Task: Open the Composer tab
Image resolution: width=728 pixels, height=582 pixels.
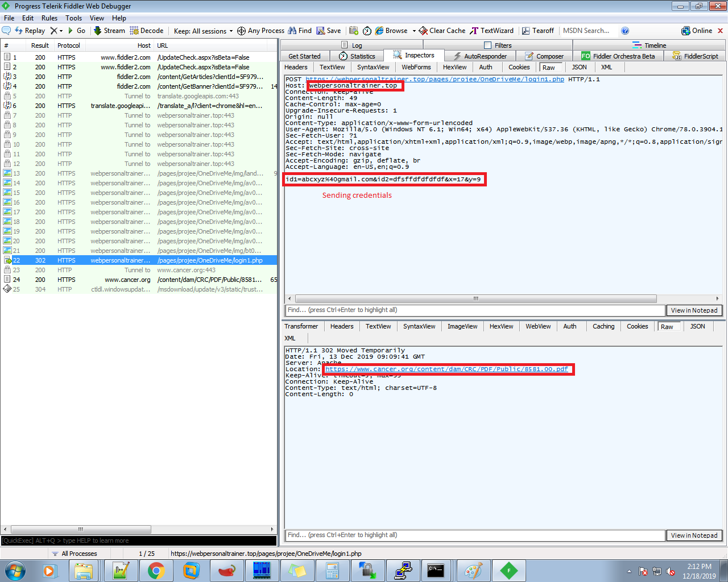Action: 544,56
